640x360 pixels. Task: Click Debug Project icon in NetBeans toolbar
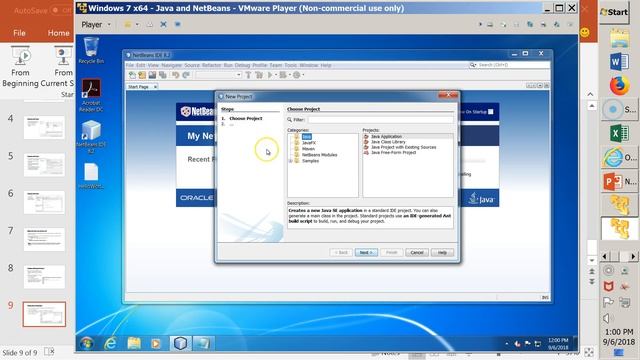tap(282, 75)
